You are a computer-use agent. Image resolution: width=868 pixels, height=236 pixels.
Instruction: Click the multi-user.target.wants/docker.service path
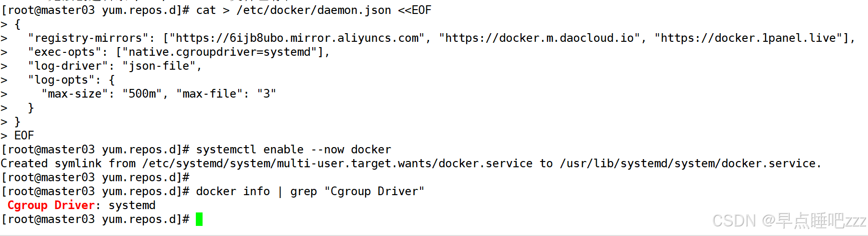[405, 163]
